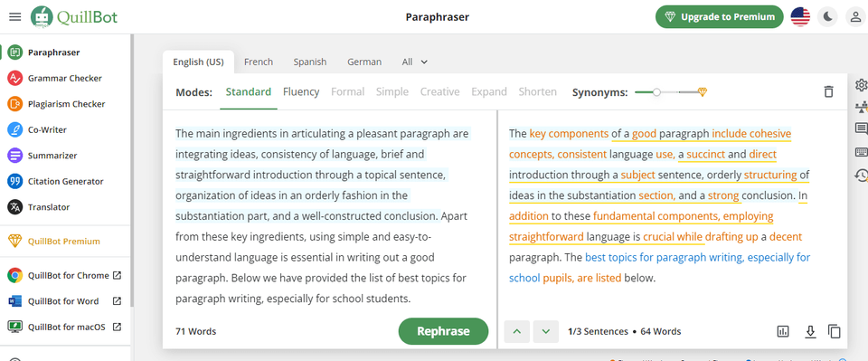Click the QuillBot logo
868x361 pixels.
pyautogui.click(x=74, y=16)
